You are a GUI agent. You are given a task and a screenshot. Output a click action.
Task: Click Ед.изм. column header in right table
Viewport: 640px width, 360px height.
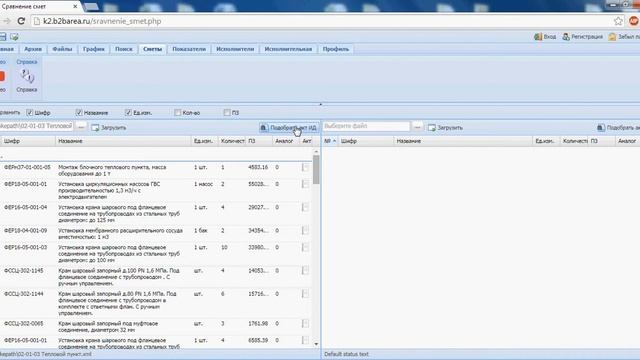coord(546,141)
